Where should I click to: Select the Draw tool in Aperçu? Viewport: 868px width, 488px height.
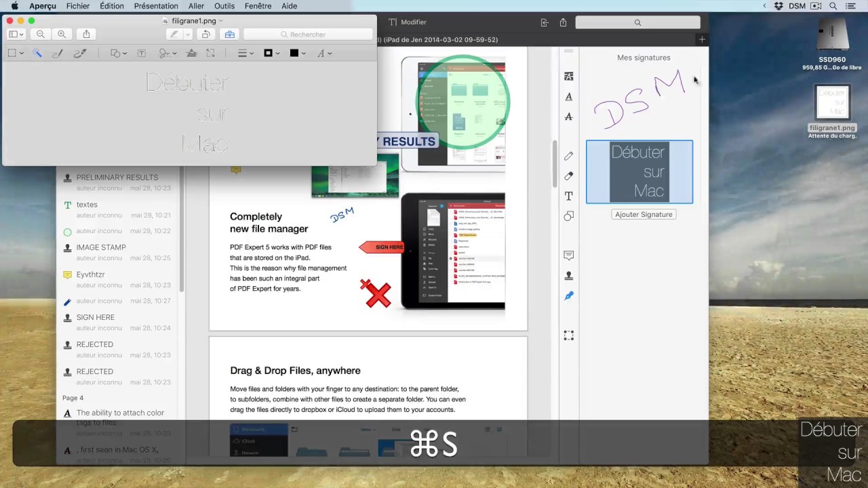point(79,53)
